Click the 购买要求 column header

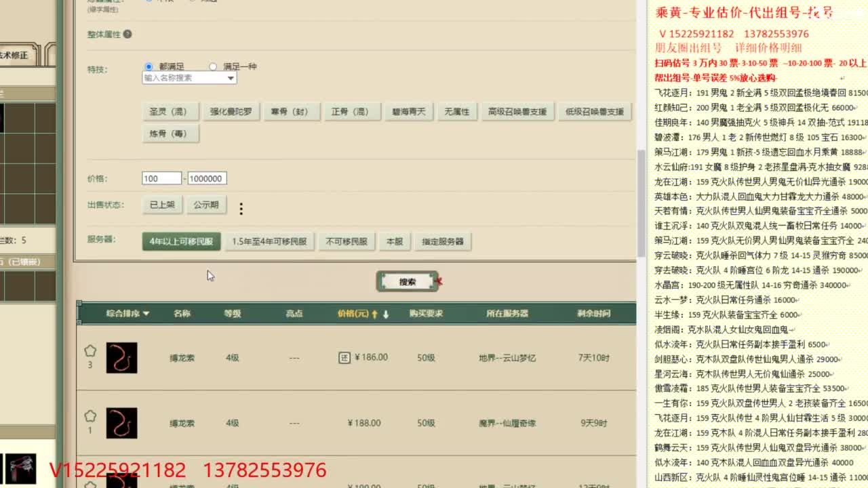pyautogui.click(x=426, y=314)
